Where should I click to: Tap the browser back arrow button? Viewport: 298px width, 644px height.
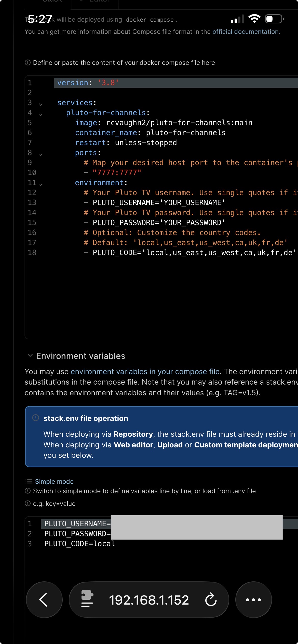44,599
